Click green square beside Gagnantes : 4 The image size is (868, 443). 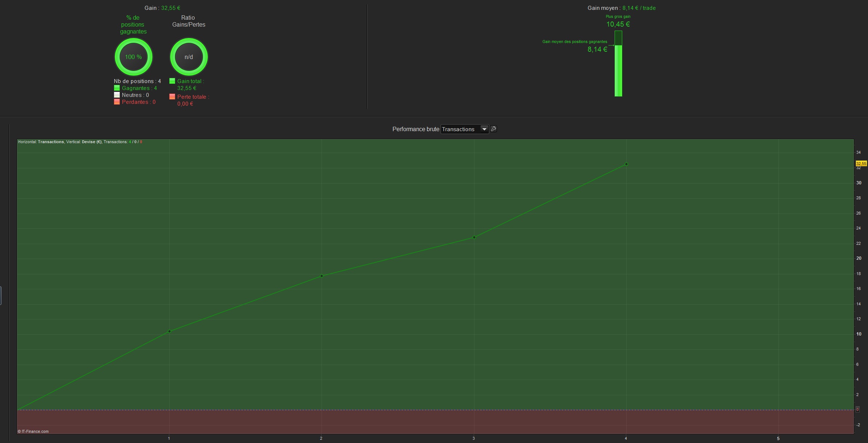coord(117,88)
